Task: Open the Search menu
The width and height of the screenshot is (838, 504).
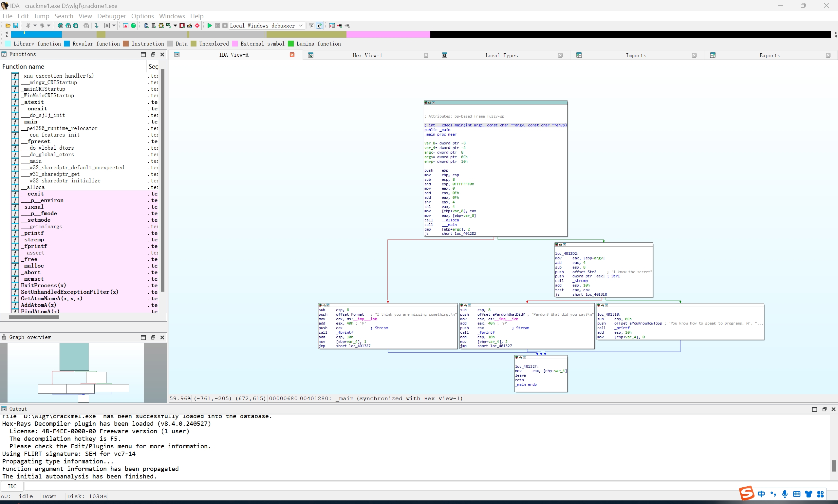Action: (64, 16)
